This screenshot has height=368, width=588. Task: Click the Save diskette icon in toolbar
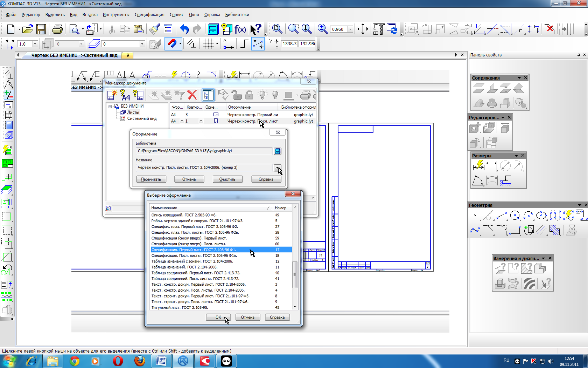coord(41,29)
